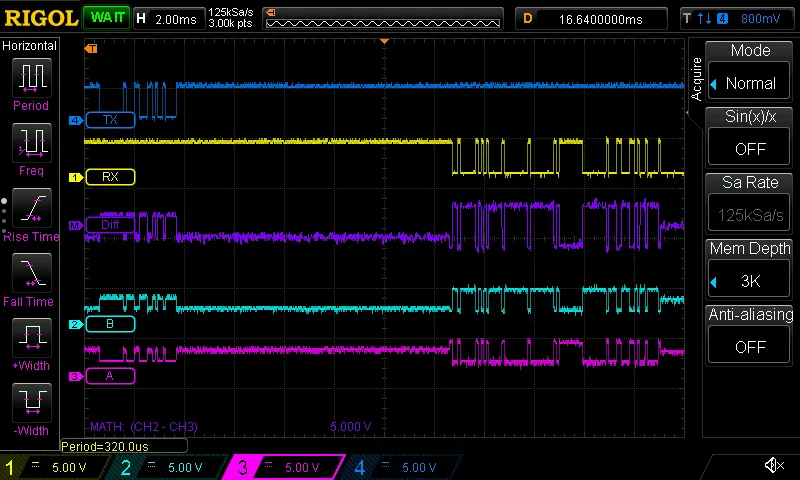This screenshot has height=480, width=800.
Task: Pick the -Width measurement icon
Action: (x=31, y=402)
